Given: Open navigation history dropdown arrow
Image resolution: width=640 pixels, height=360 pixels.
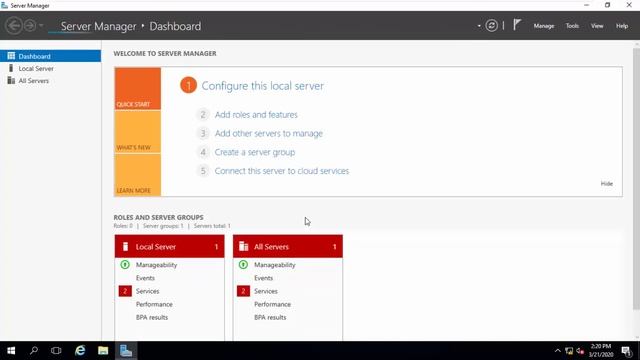Looking at the screenshot, I should coord(41,26).
